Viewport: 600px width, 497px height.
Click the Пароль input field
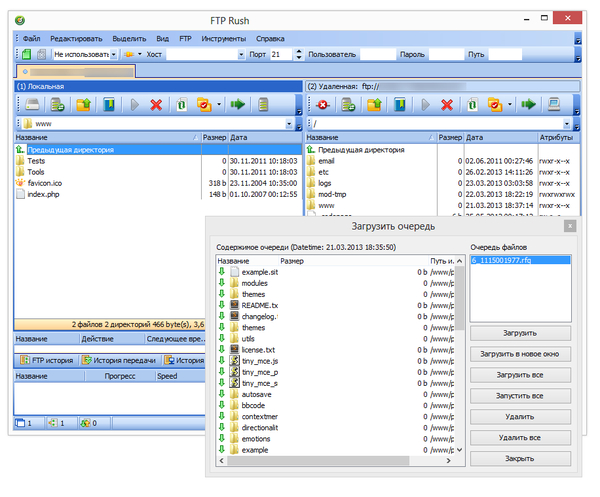(446, 54)
